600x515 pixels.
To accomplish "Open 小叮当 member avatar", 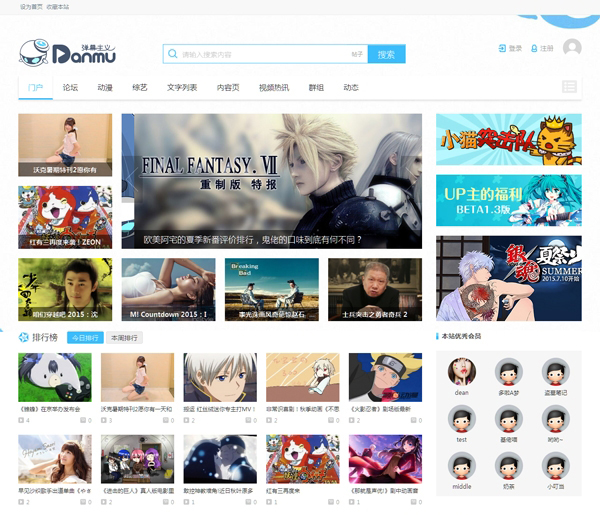I will tap(556, 466).
